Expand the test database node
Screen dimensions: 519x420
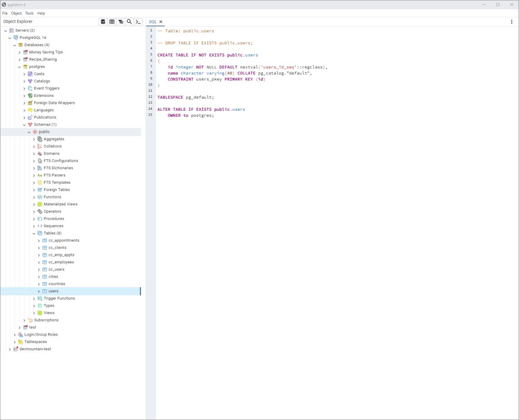point(19,327)
